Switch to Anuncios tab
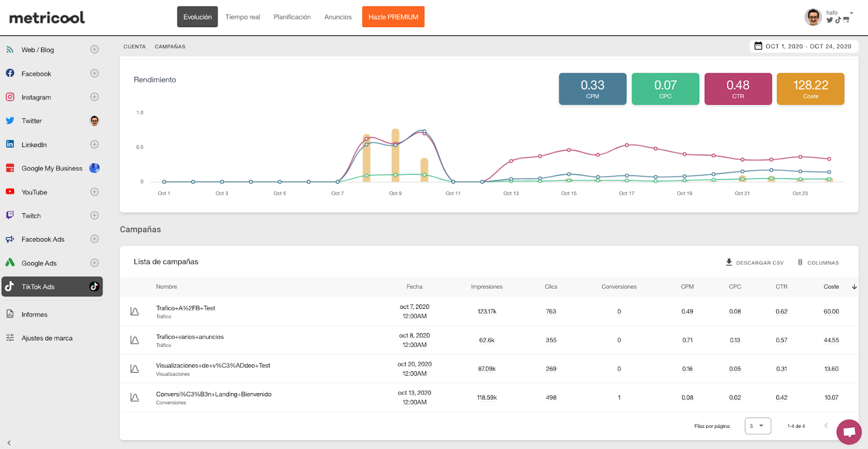 338,17
